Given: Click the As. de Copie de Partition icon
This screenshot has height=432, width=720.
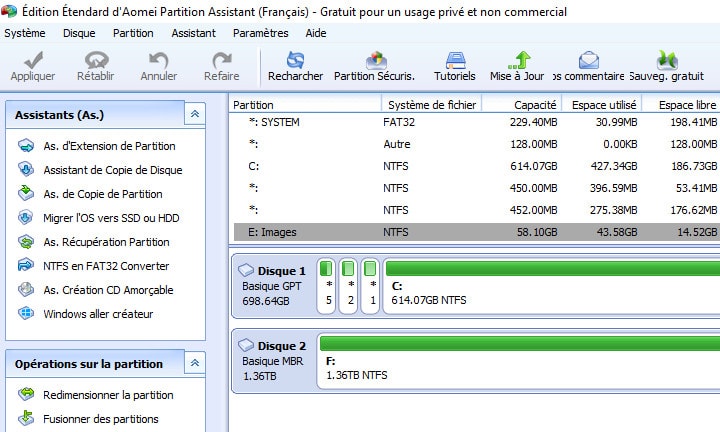Looking at the screenshot, I should 26,194.
